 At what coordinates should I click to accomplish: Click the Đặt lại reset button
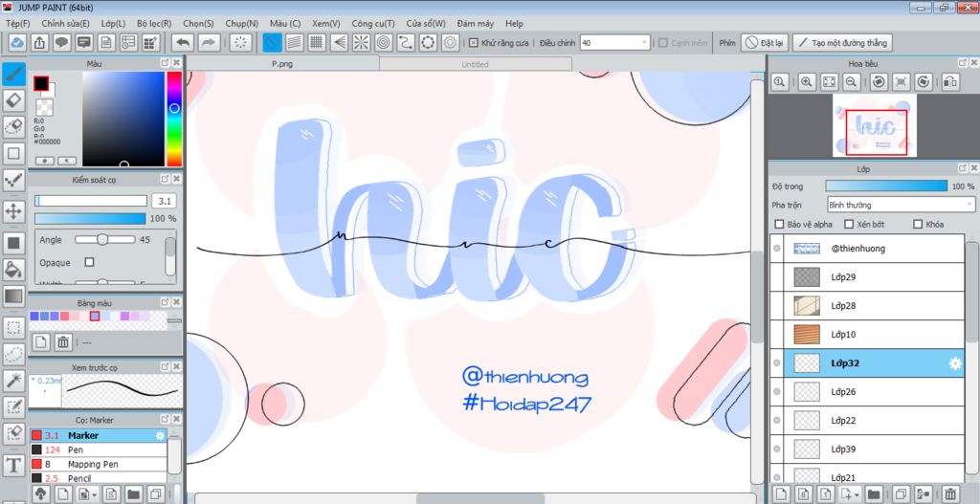point(765,42)
